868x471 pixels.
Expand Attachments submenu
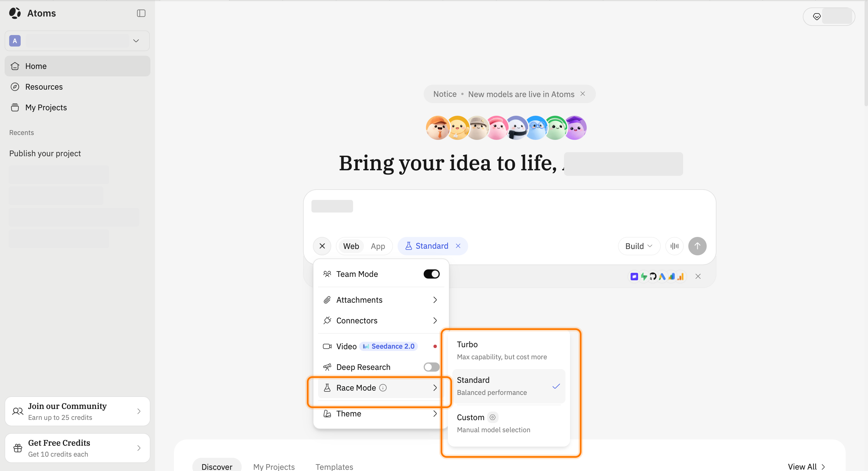coord(381,300)
